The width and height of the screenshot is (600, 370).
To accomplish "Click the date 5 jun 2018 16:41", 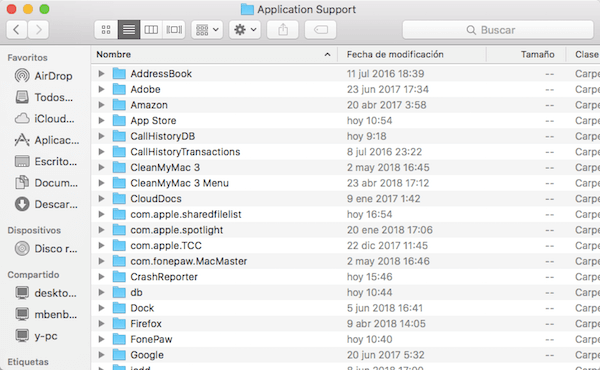I will 385,308.
